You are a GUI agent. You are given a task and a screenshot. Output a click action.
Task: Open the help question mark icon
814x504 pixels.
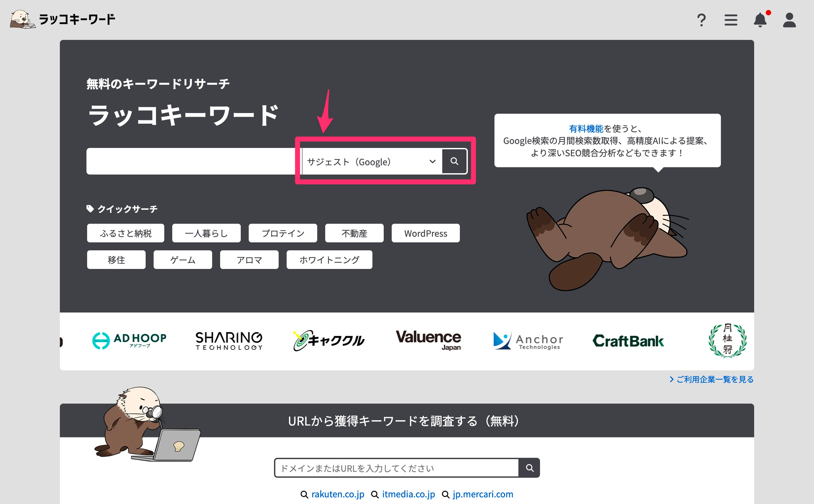[701, 20]
